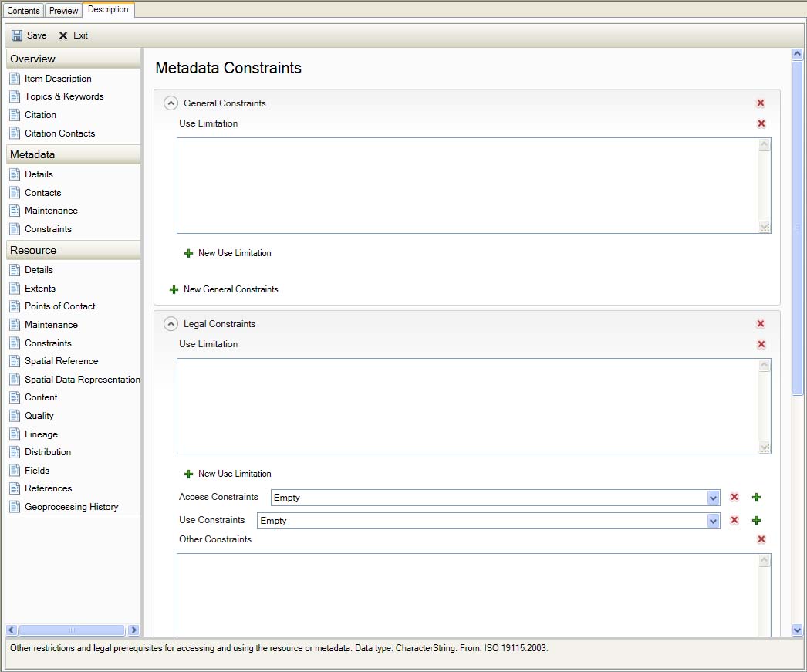The height and width of the screenshot is (672, 807).
Task: Open Spatial Reference page in sidebar
Action: (61, 361)
